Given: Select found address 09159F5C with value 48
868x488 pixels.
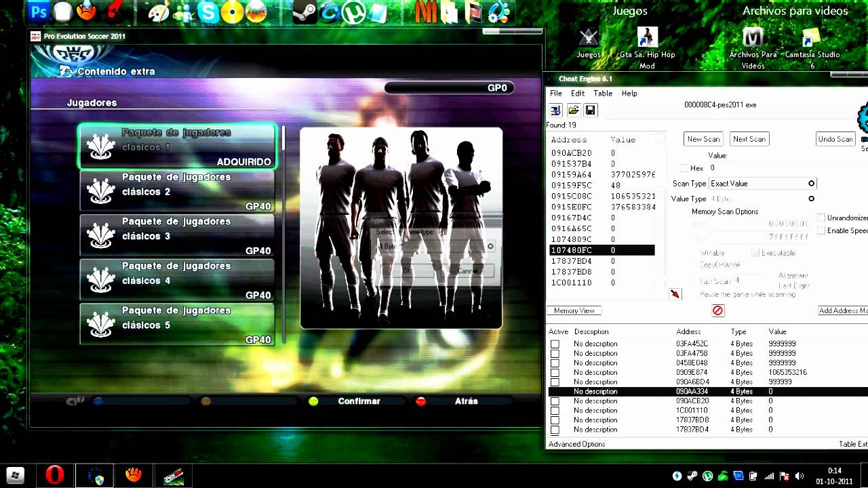Looking at the screenshot, I should [x=602, y=185].
